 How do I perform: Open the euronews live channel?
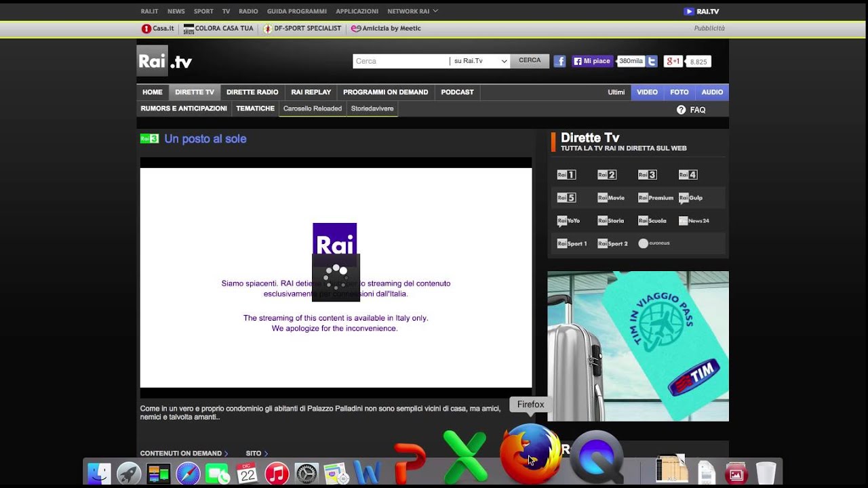pos(654,243)
